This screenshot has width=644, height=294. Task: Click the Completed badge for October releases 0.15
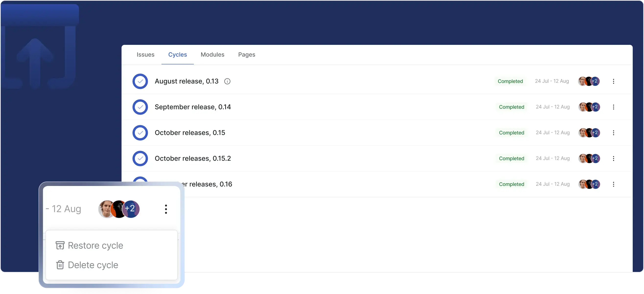[x=511, y=133]
